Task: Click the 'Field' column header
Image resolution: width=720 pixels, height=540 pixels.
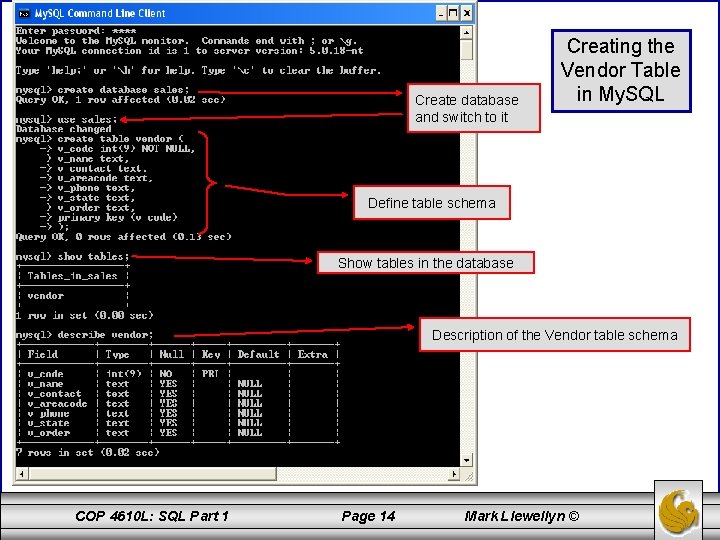Action: [43, 354]
